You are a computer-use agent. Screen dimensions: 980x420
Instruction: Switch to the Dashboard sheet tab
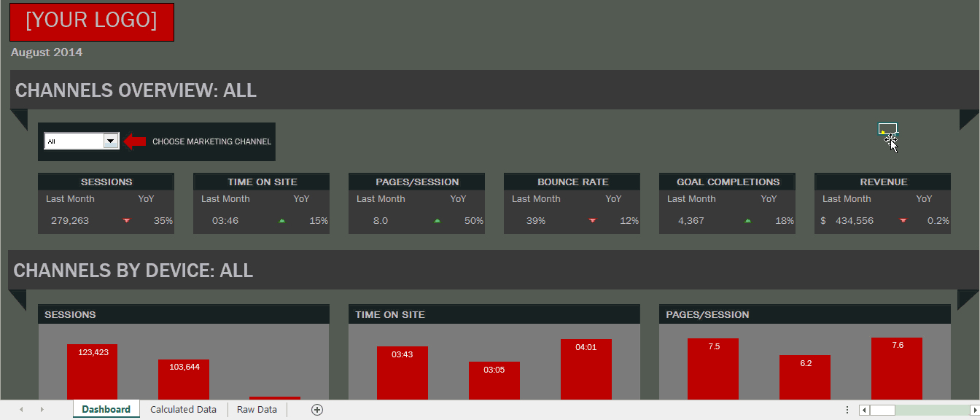(106, 410)
